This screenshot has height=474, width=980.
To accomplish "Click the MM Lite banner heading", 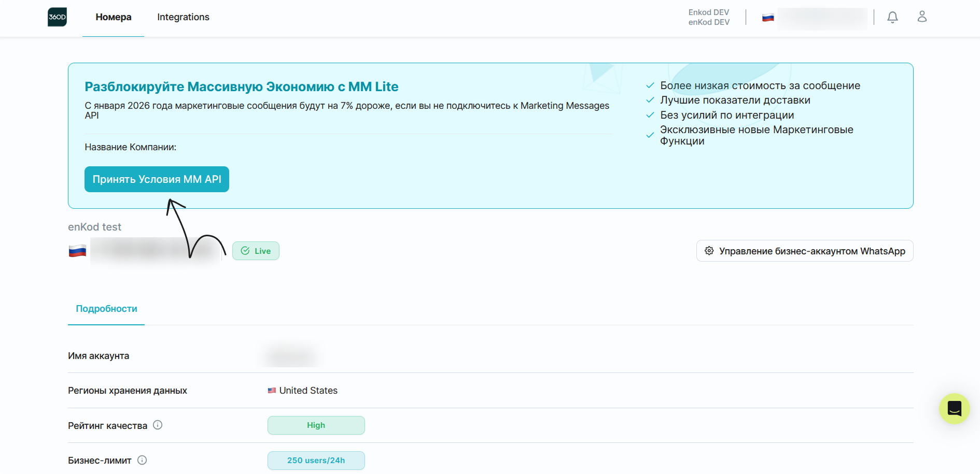I will pyautogui.click(x=242, y=87).
